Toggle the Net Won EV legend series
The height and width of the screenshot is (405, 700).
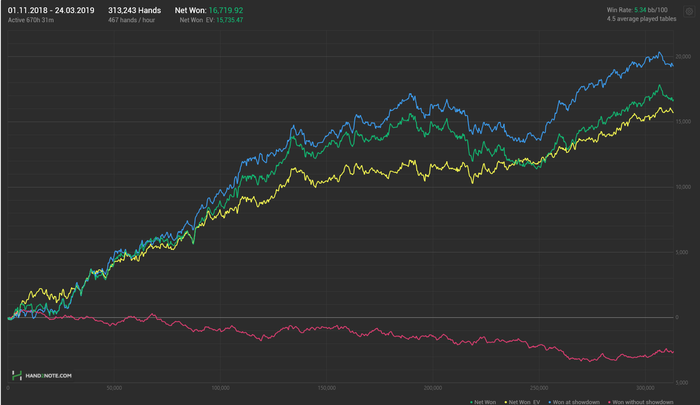pos(522,402)
